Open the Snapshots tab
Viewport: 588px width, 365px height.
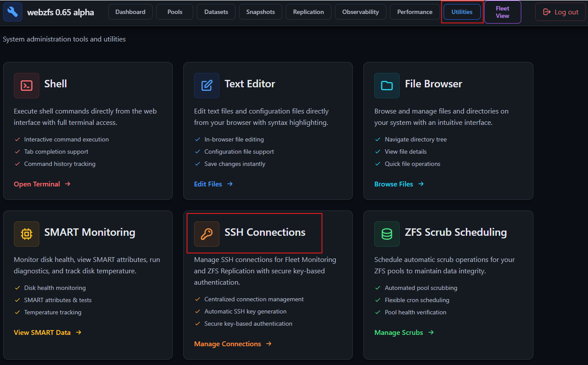coord(260,12)
